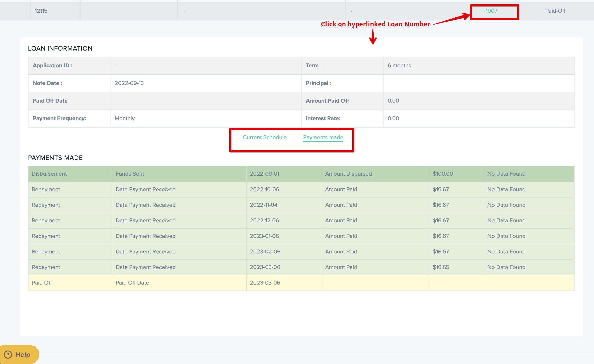Click the 6 months Term value
This screenshot has width=594, height=364.
(399, 66)
